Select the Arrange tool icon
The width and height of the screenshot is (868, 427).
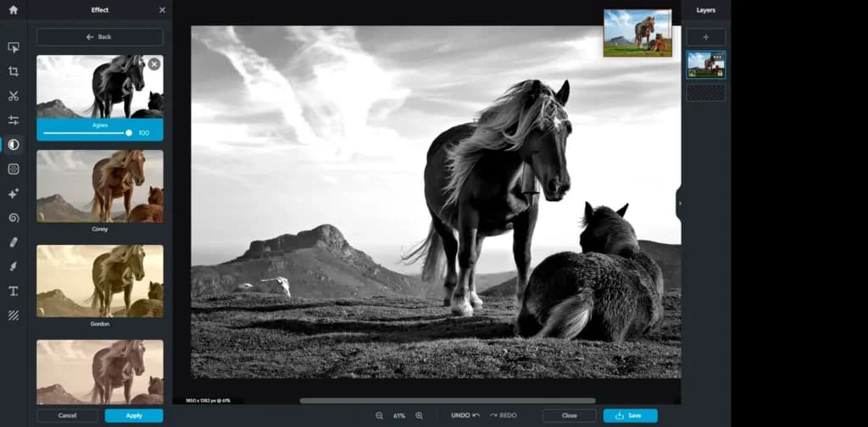click(14, 47)
